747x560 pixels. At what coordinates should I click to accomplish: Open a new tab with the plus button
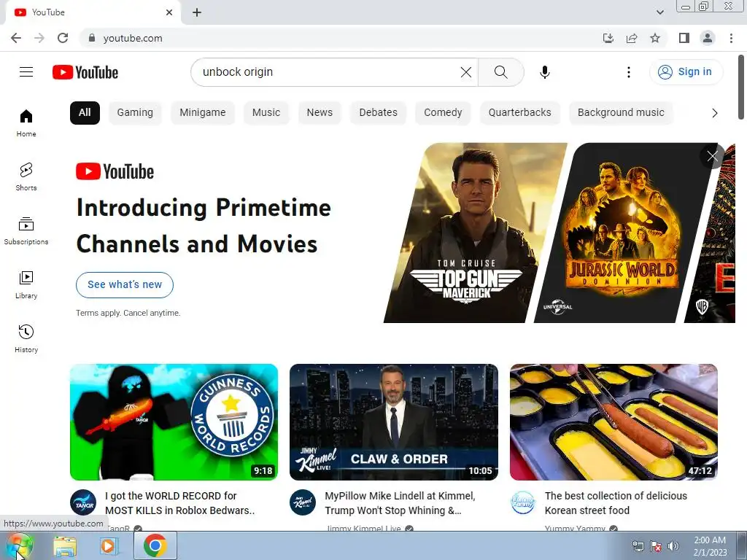197,12
